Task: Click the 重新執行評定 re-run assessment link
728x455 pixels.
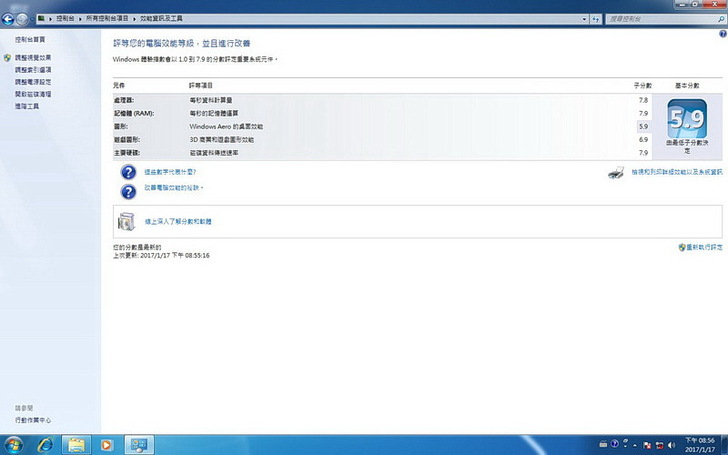Action: tap(704, 247)
